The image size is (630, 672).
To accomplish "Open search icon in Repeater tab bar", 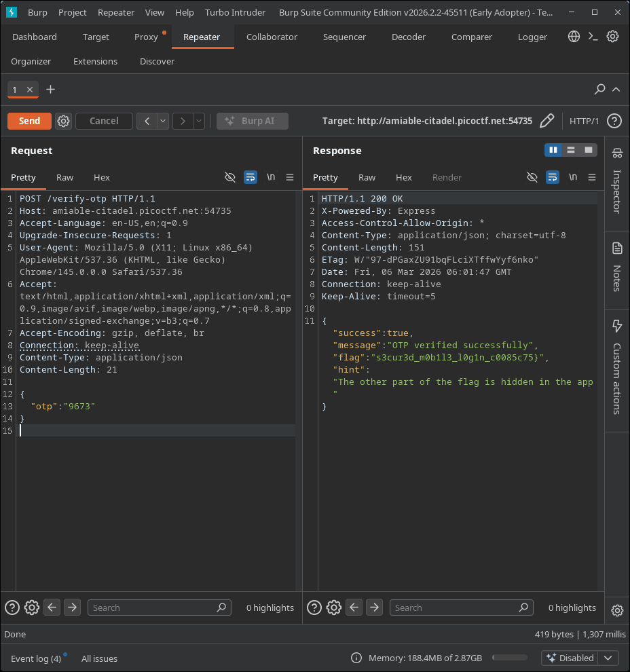I will click(x=599, y=90).
